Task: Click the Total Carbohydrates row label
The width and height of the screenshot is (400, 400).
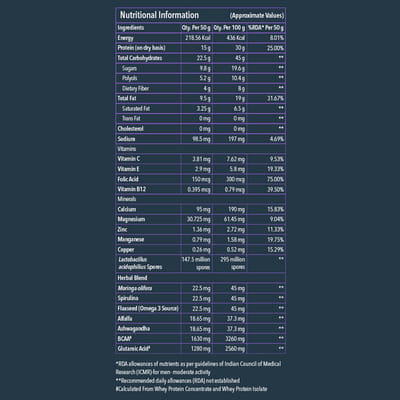Action: pos(140,58)
